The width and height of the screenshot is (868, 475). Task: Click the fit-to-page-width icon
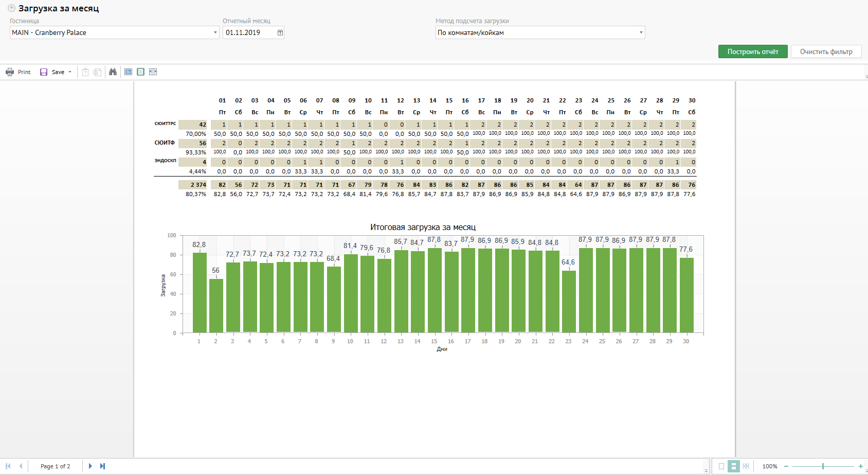tap(153, 72)
